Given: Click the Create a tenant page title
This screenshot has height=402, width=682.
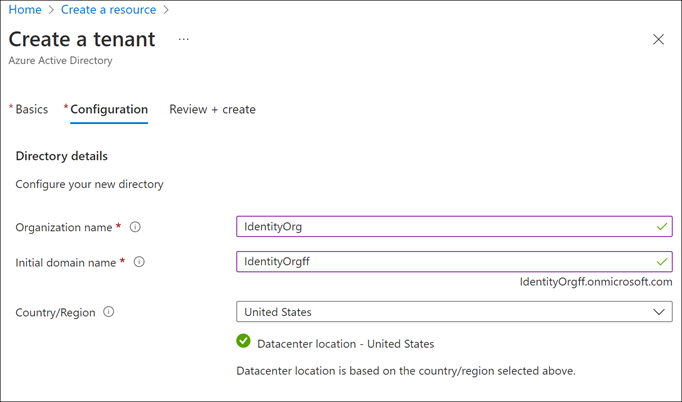Looking at the screenshot, I should click(x=82, y=39).
